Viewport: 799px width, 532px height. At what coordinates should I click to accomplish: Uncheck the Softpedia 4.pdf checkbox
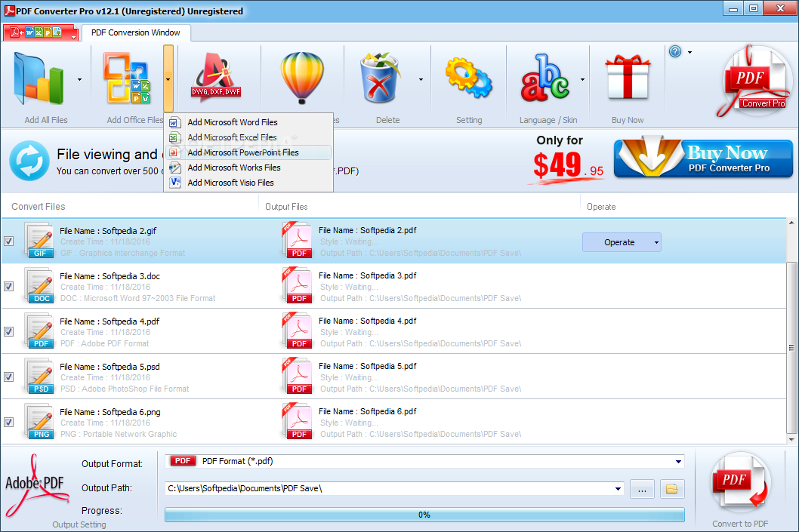pos(8,332)
